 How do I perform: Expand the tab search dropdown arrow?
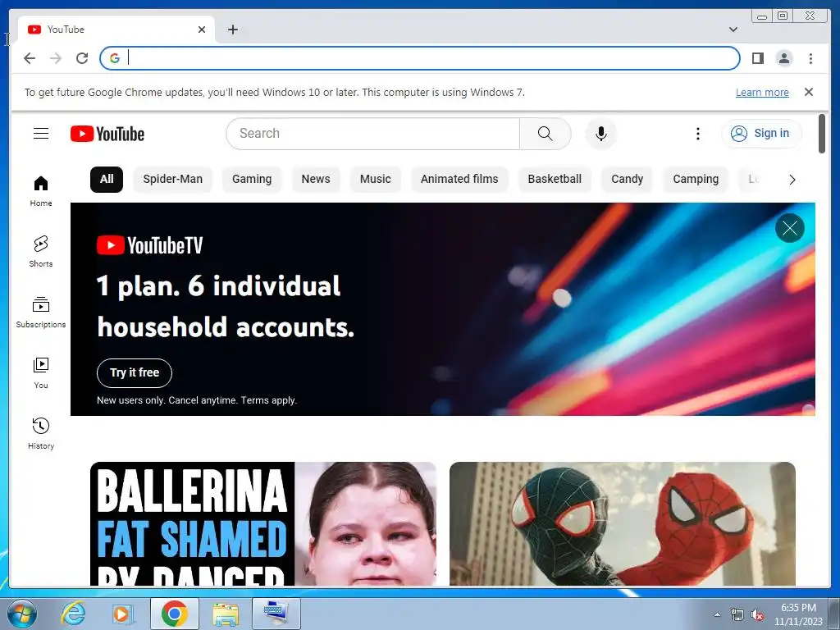[x=733, y=30]
